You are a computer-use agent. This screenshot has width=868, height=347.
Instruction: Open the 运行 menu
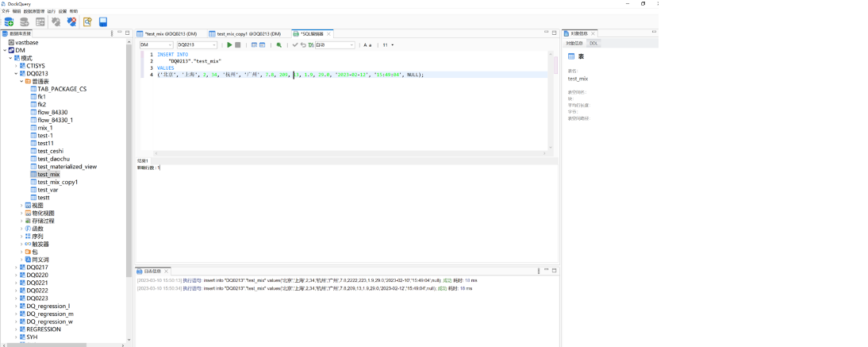(x=52, y=11)
